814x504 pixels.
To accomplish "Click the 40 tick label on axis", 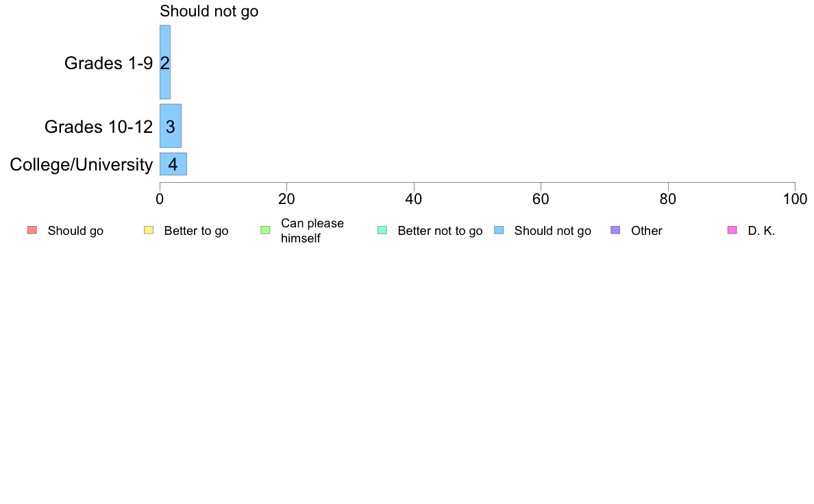I will [x=414, y=199].
